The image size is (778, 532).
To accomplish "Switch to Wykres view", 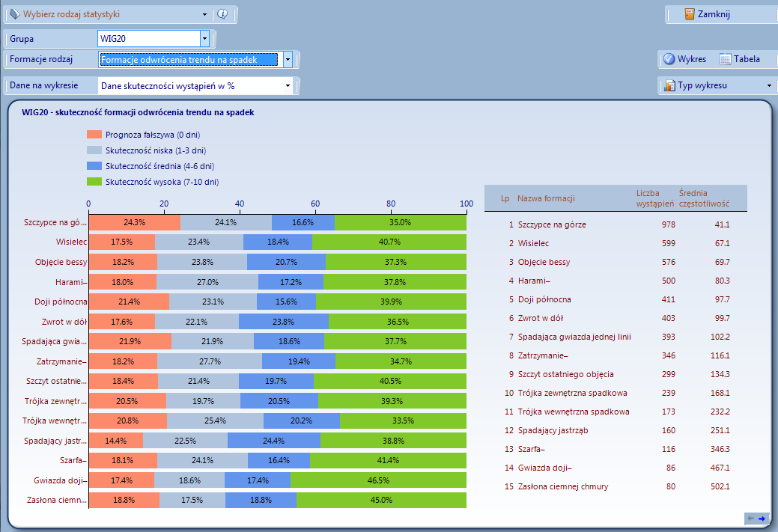I will click(x=684, y=59).
